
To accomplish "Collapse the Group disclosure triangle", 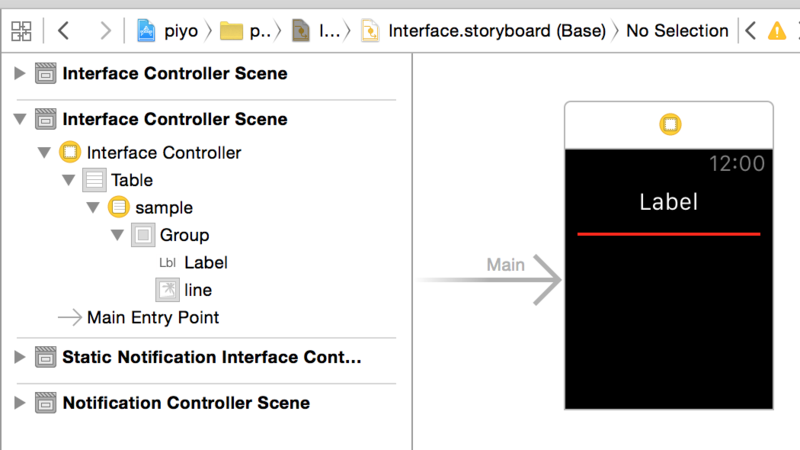I will click(117, 235).
